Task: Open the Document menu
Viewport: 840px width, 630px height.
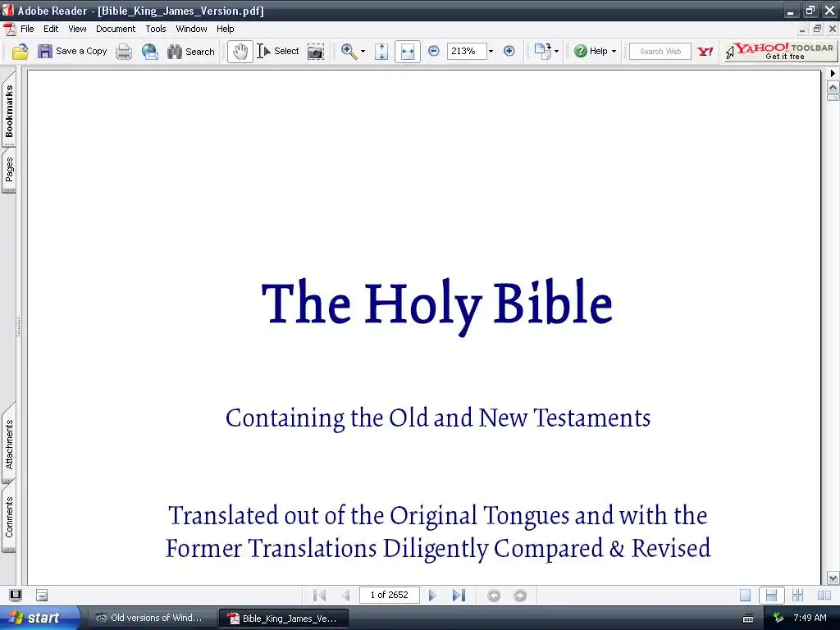Action: click(x=116, y=29)
